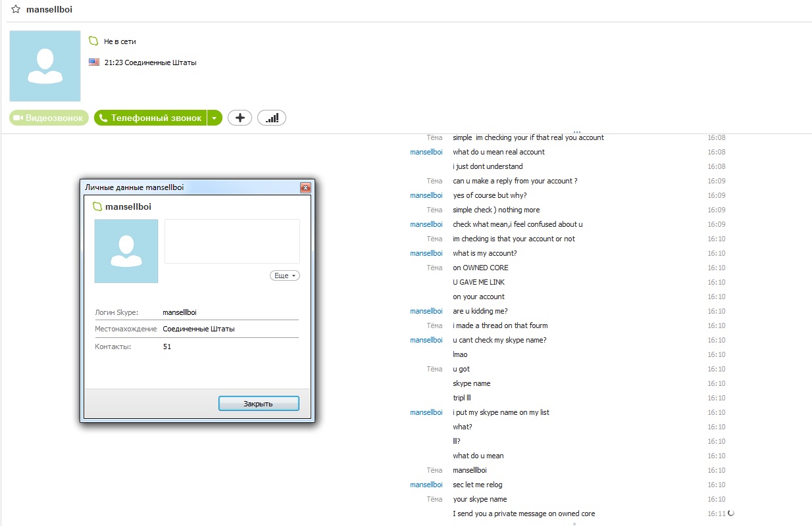Expand the "Еще" dropdown in the profile dialog

coord(285,275)
